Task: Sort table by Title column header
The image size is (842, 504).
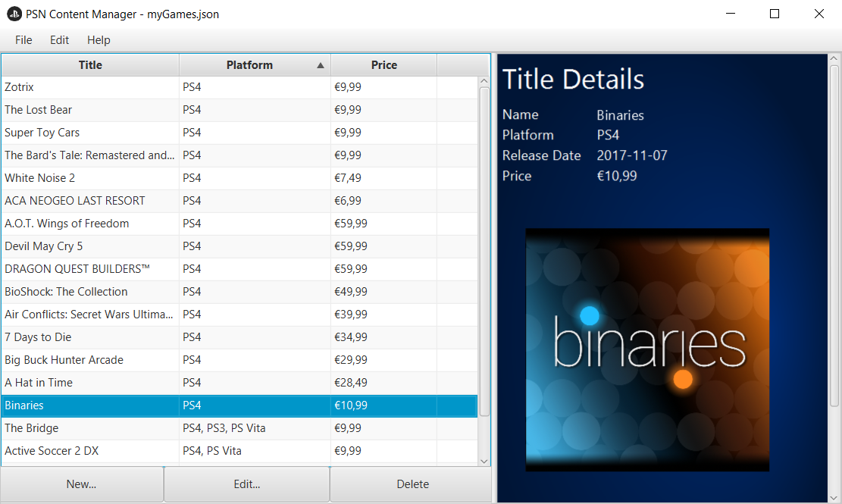Action: point(90,65)
